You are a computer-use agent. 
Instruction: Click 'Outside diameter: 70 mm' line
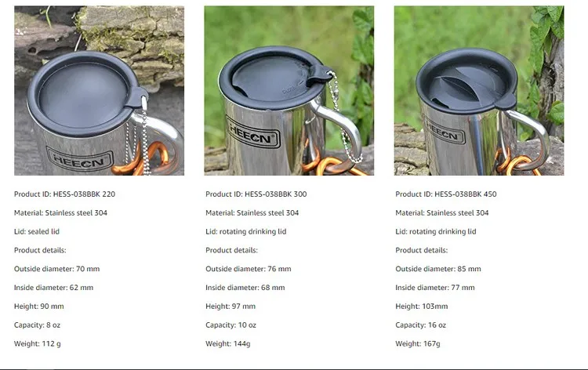pos(57,269)
